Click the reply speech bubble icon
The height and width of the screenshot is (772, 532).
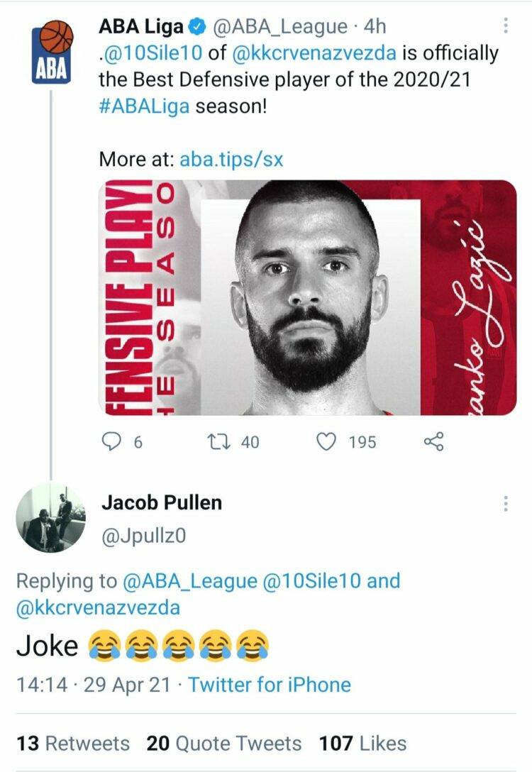pyautogui.click(x=113, y=442)
